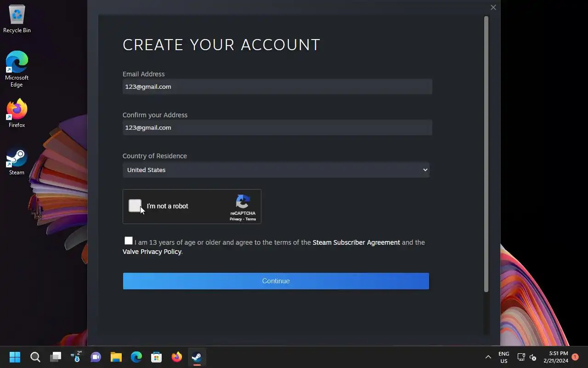Open notification badge in taskbar

pos(575,357)
